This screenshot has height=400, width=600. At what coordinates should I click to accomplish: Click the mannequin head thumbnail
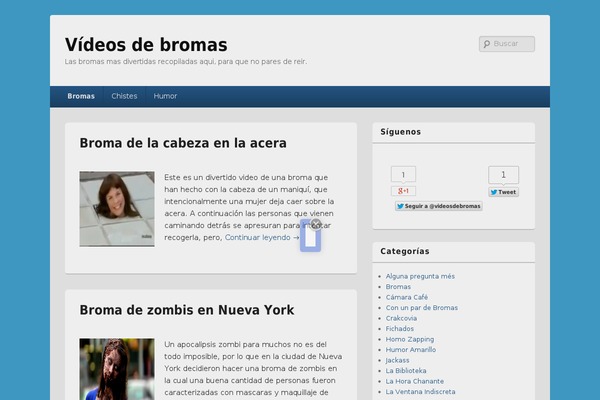click(117, 209)
